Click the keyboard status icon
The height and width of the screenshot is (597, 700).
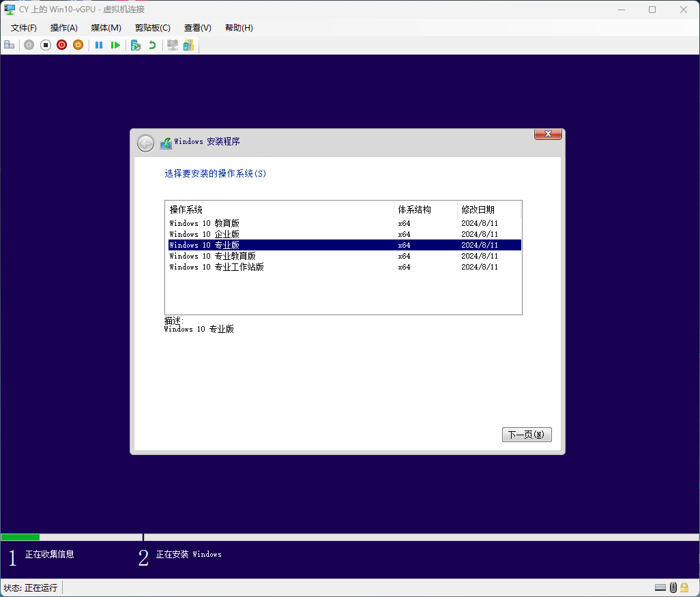(x=660, y=587)
